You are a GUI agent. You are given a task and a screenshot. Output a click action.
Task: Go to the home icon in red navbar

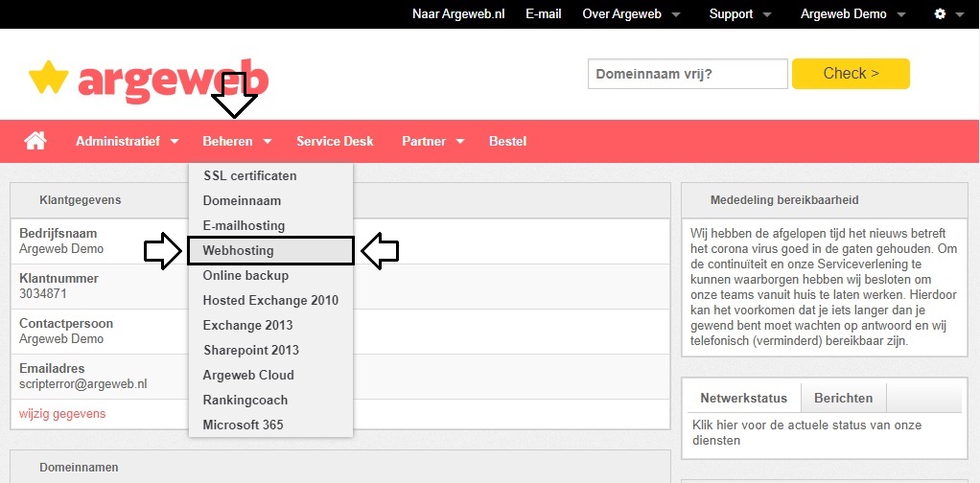click(x=35, y=141)
